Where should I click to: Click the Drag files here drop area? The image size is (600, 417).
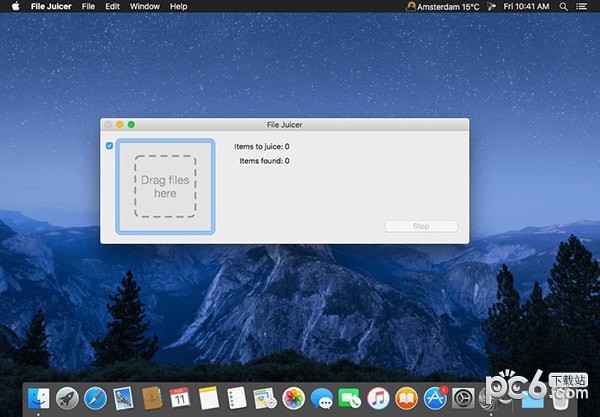pos(165,186)
